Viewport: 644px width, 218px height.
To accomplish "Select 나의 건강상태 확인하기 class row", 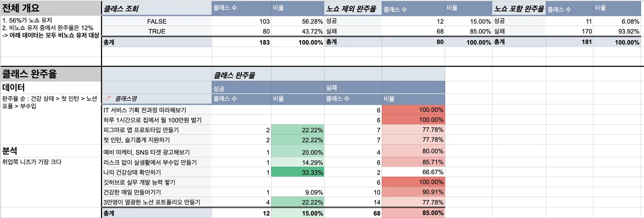I will tap(157, 172).
